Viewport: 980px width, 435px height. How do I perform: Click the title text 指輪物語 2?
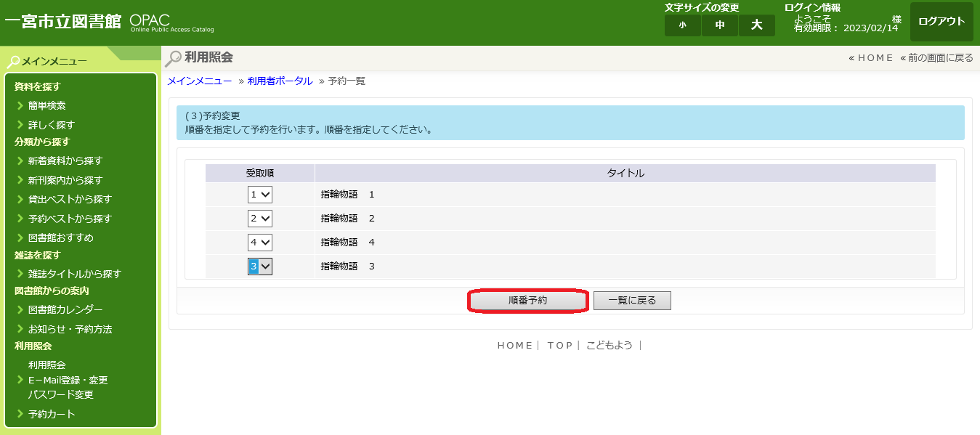(x=347, y=219)
